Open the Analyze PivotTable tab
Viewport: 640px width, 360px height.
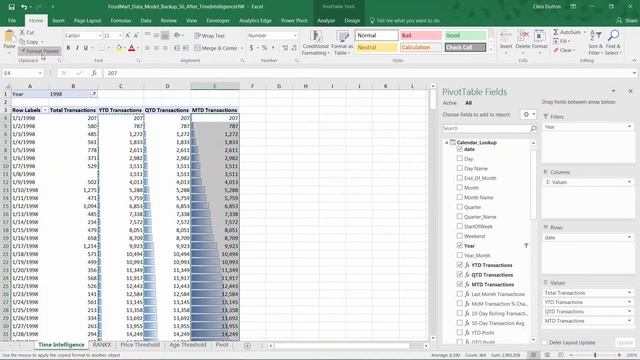pyautogui.click(x=326, y=20)
